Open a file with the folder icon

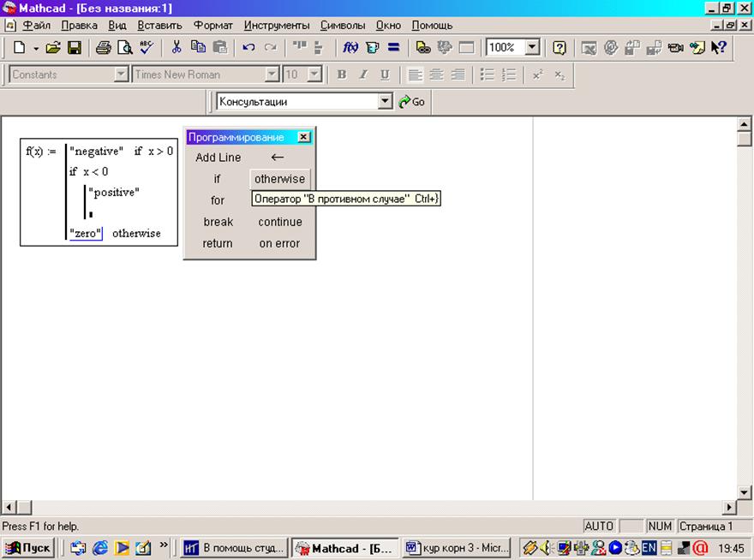point(53,48)
